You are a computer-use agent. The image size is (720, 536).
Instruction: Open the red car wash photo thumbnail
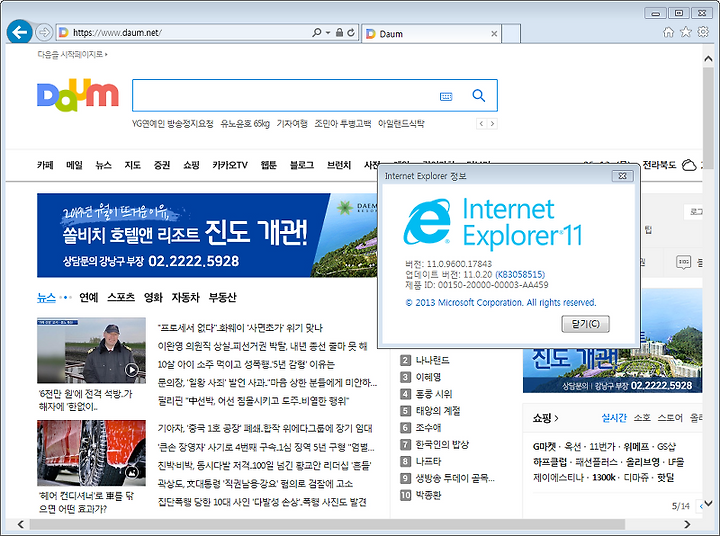point(91,453)
